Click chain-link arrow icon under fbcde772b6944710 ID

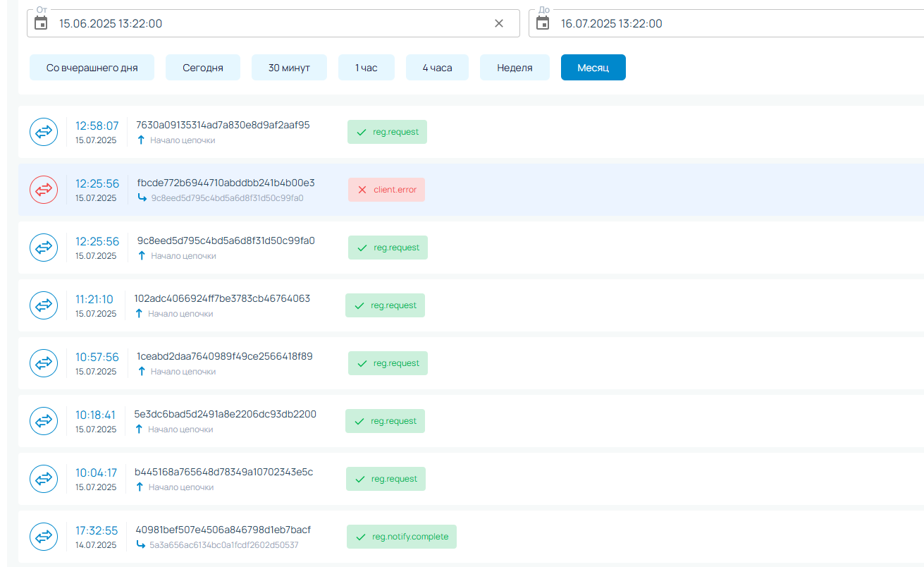pyautogui.click(x=142, y=198)
